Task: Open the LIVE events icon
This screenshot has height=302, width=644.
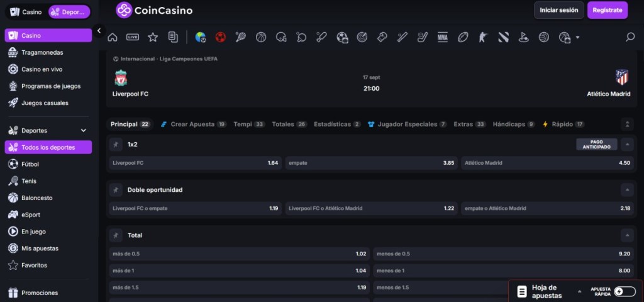Action: click(x=133, y=37)
